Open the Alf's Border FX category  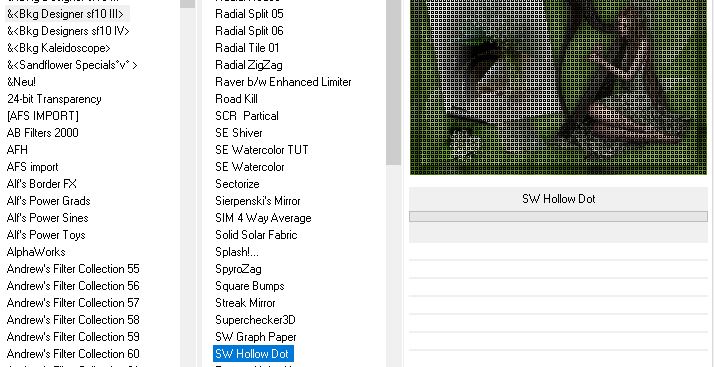(41, 184)
